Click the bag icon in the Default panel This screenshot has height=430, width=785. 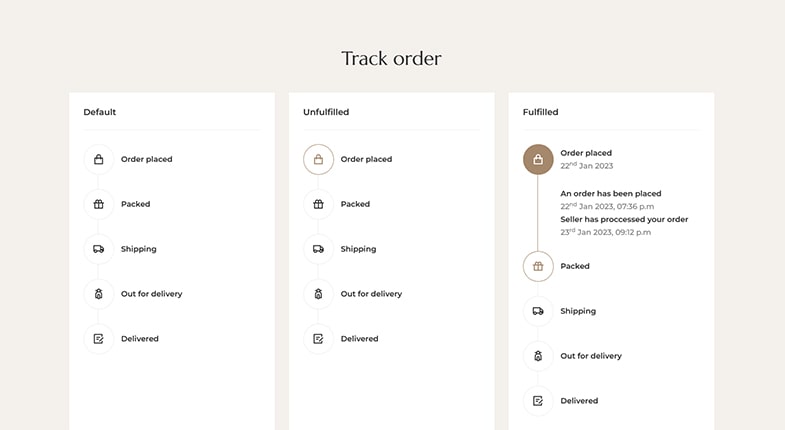pyautogui.click(x=99, y=159)
